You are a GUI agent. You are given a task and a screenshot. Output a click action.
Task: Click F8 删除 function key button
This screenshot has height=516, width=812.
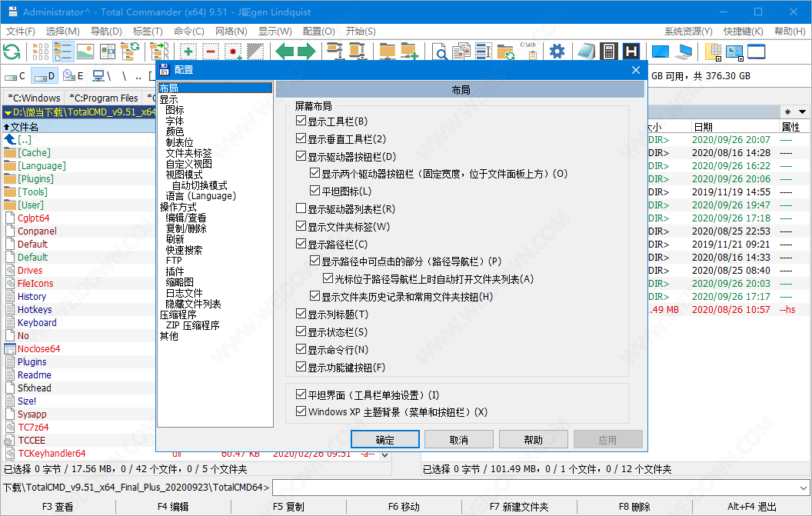pyautogui.click(x=634, y=507)
